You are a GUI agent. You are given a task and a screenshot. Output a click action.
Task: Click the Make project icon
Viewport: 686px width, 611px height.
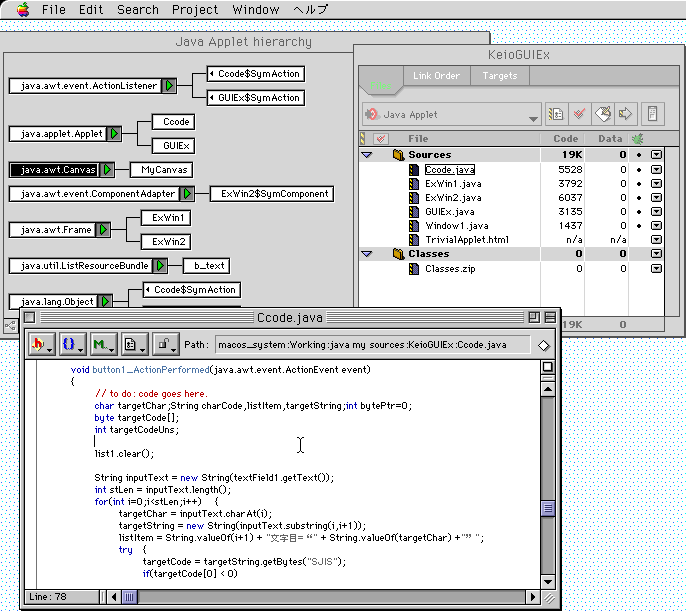click(602, 114)
